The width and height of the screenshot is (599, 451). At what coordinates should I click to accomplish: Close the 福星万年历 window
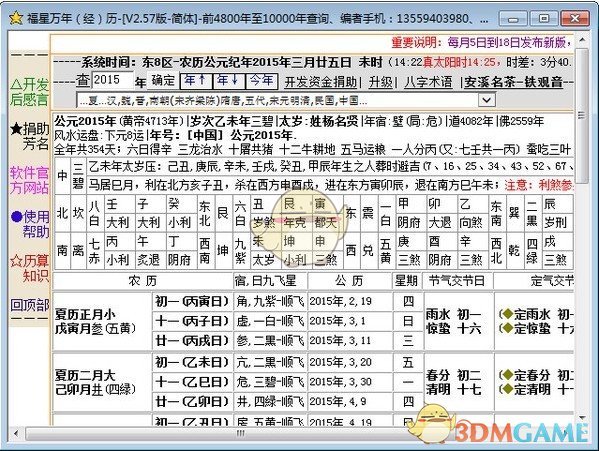click(x=574, y=18)
